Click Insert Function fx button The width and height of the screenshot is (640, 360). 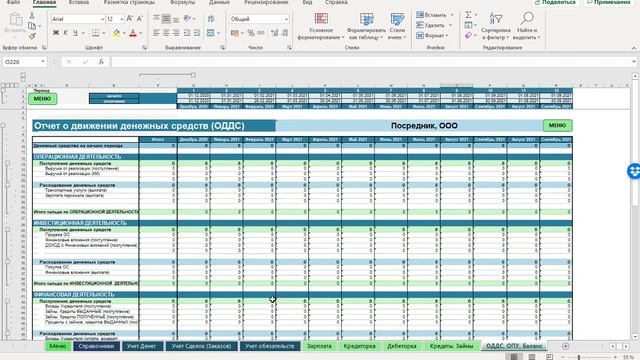(101, 62)
